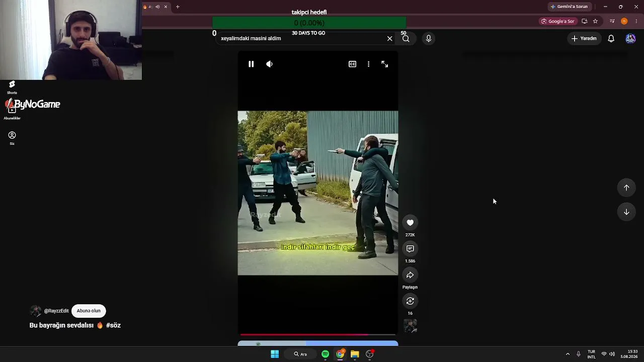Open Shorts in the YouTube sidebar
The width and height of the screenshot is (644, 362).
tap(12, 87)
